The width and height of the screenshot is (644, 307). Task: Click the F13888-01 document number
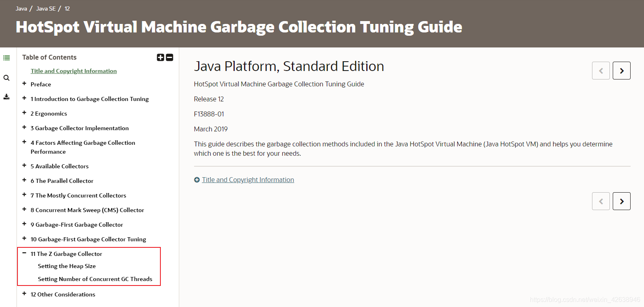[209, 114]
